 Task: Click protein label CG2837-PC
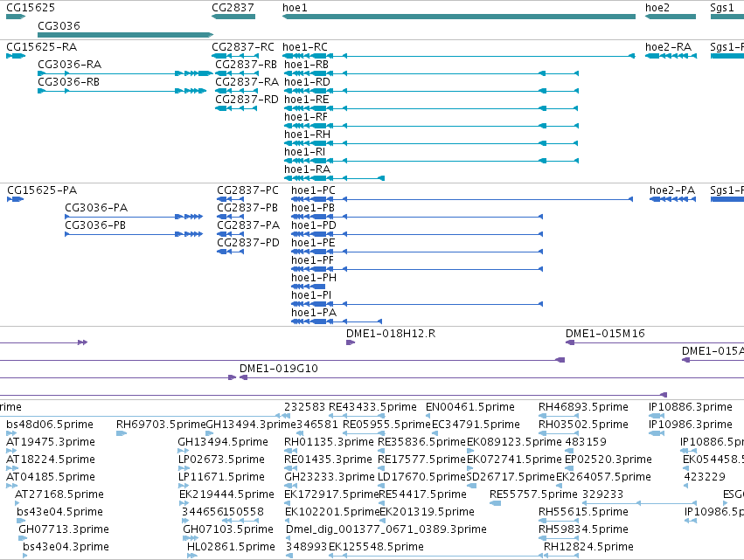247,190
